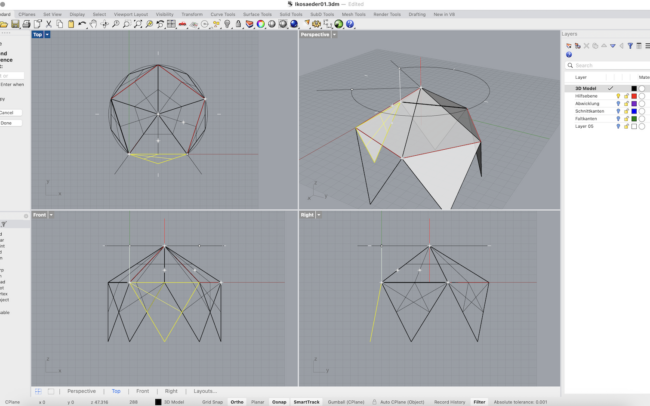This screenshot has height=406, width=650.
Task: Enable Grid Snap in status bar
Action: 212,402
